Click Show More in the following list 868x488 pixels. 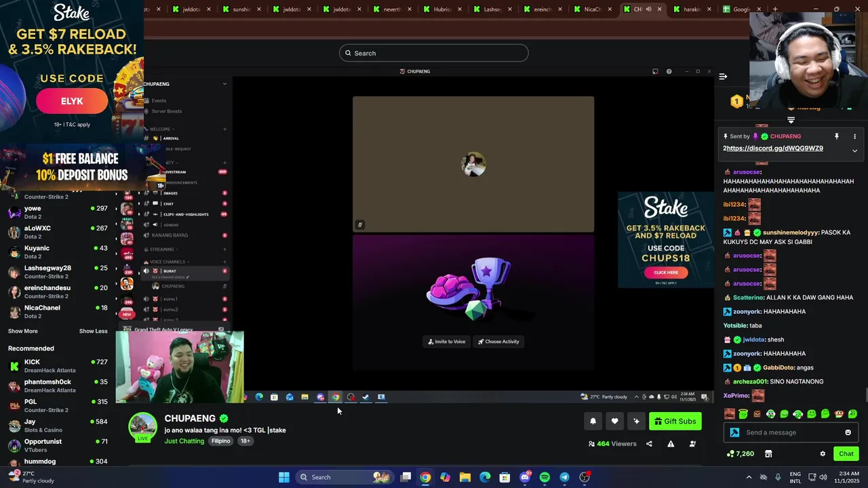[23, 331]
